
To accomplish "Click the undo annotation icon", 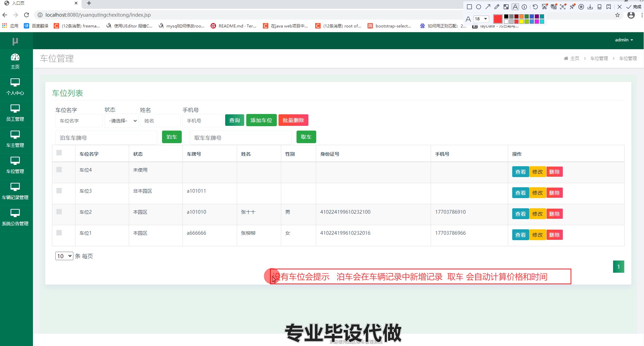I will pos(535,7).
